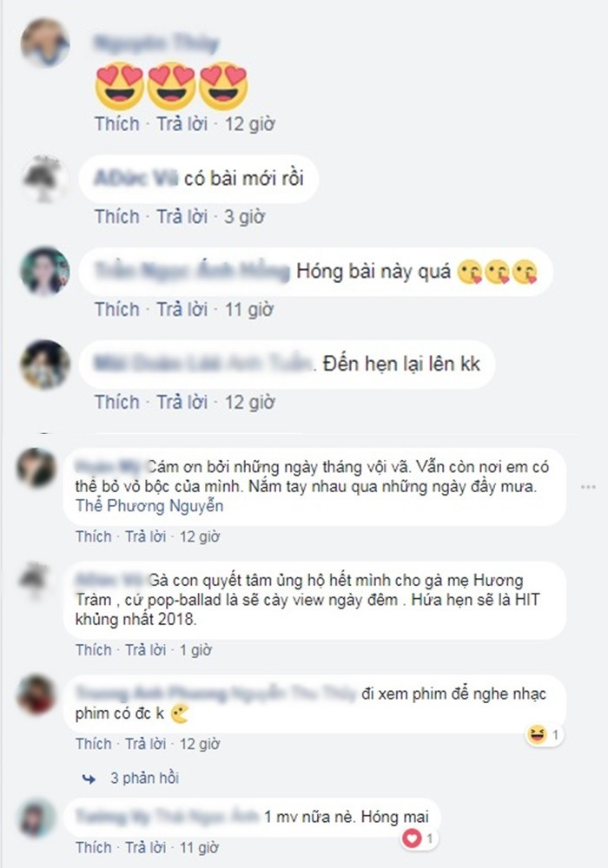This screenshot has width=608, height=868.
Task: Reply to the 'Hóng bài này quá' comment
Action: pyautogui.click(x=182, y=310)
